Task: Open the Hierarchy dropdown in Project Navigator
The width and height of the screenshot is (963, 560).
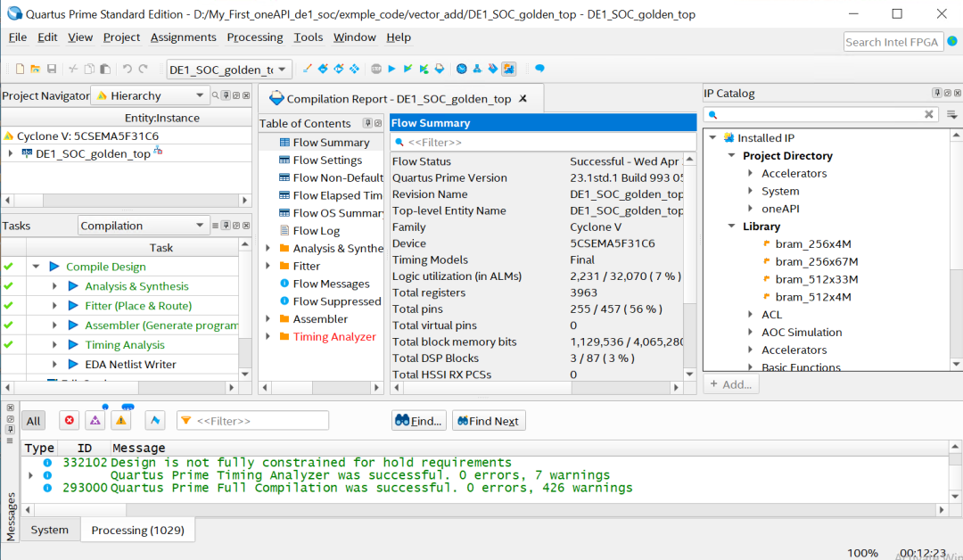Action: click(x=149, y=95)
